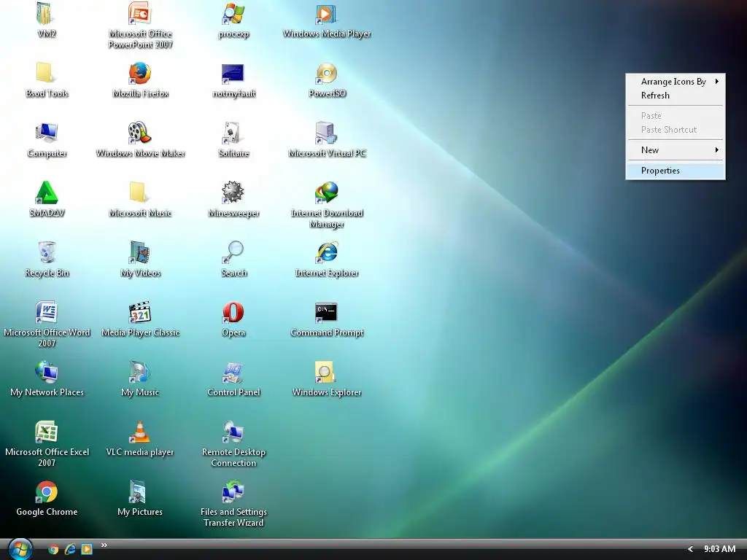This screenshot has height=560, width=747.
Task: Expand the quick launch overflow chevron
Action: (x=104, y=545)
